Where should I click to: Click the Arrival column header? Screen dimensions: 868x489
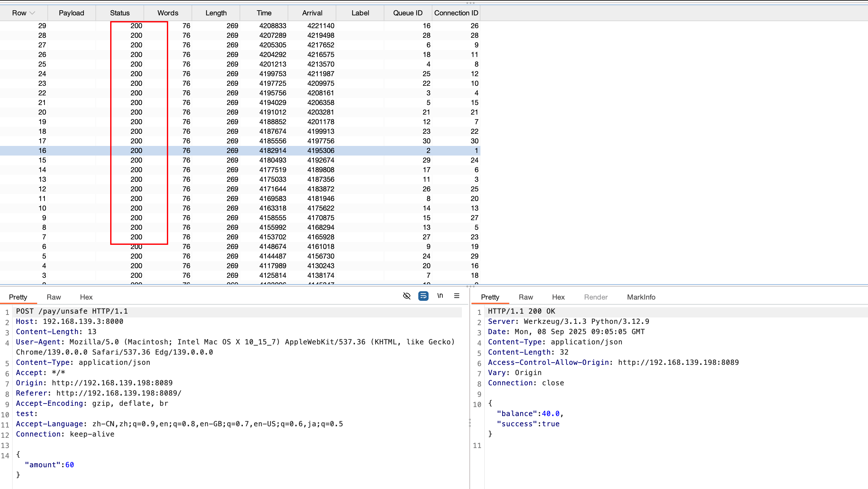tap(312, 13)
